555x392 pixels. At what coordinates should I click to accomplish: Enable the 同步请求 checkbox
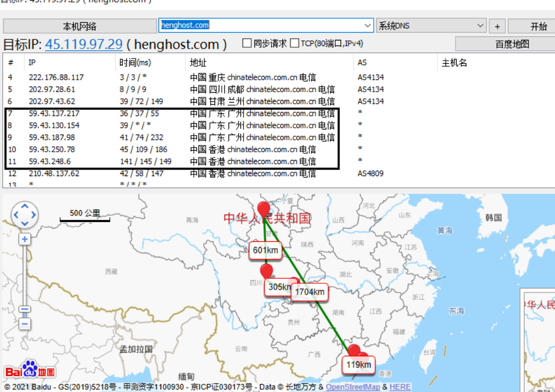(247, 43)
